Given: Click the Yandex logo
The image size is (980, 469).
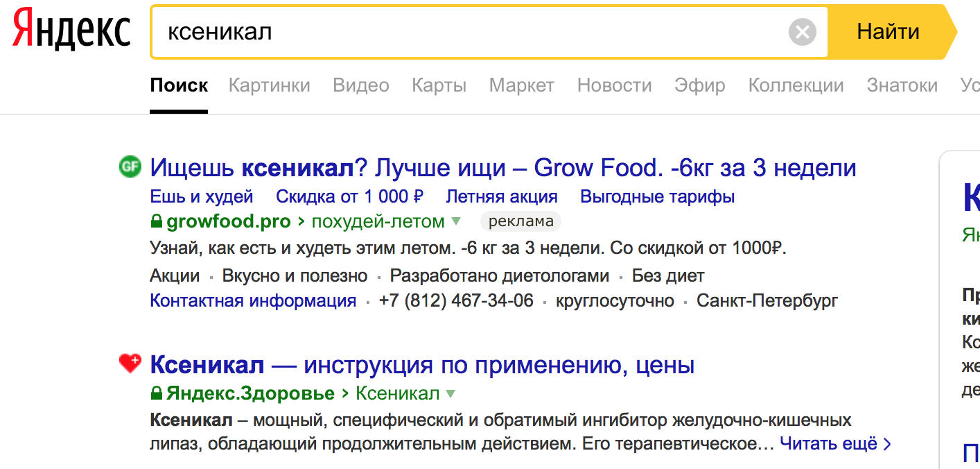Looking at the screenshot, I should (72, 31).
